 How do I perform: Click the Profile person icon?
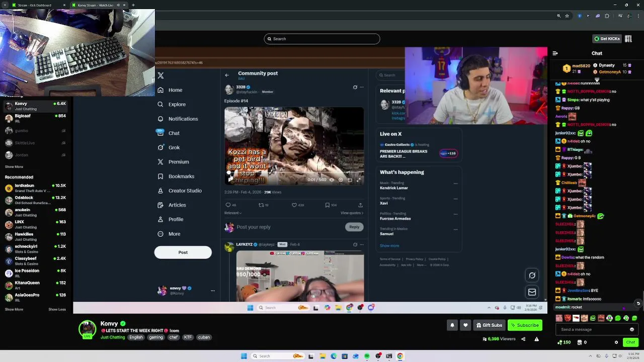(160, 219)
